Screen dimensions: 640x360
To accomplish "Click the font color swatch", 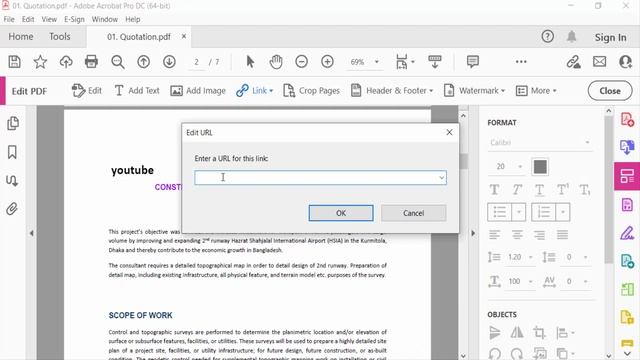I will [540, 167].
